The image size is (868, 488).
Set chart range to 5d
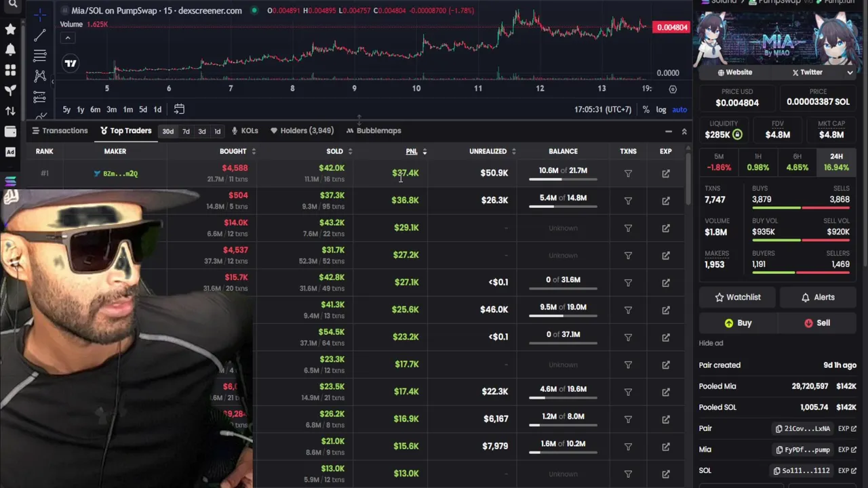pos(143,109)
